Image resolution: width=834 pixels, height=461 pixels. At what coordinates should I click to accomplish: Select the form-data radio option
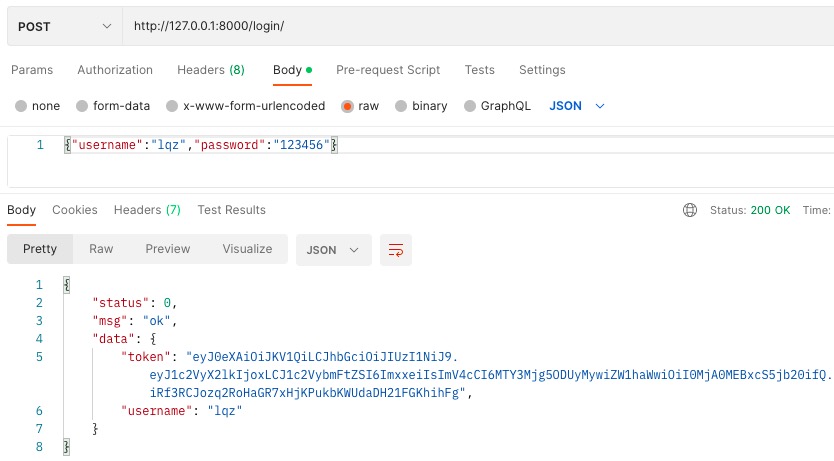click(x=82, y=106)
